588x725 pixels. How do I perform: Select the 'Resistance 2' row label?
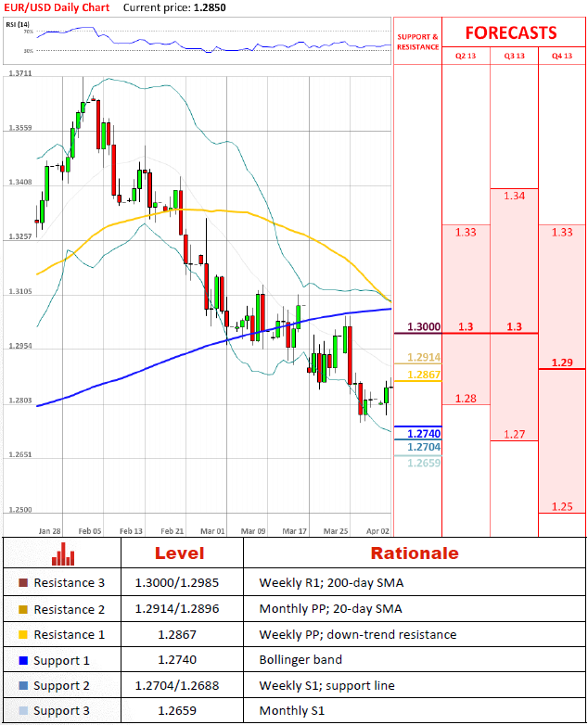pyautogui.click(x=69, y=609)
